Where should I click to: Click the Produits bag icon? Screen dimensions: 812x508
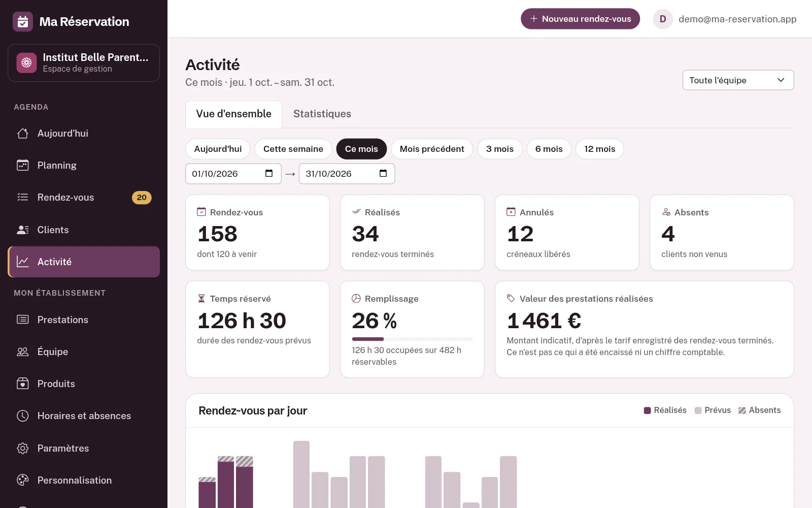(23, 384)
